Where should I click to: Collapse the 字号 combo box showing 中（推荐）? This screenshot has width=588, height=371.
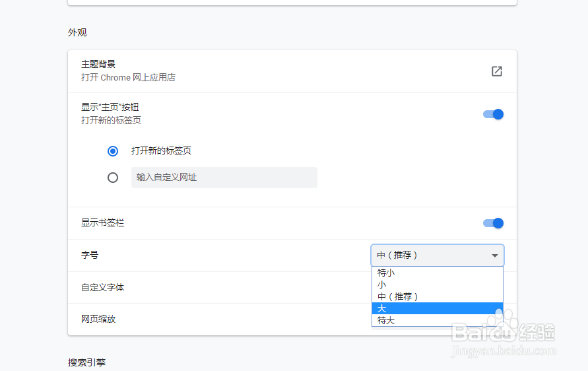(x=438, y=255)
